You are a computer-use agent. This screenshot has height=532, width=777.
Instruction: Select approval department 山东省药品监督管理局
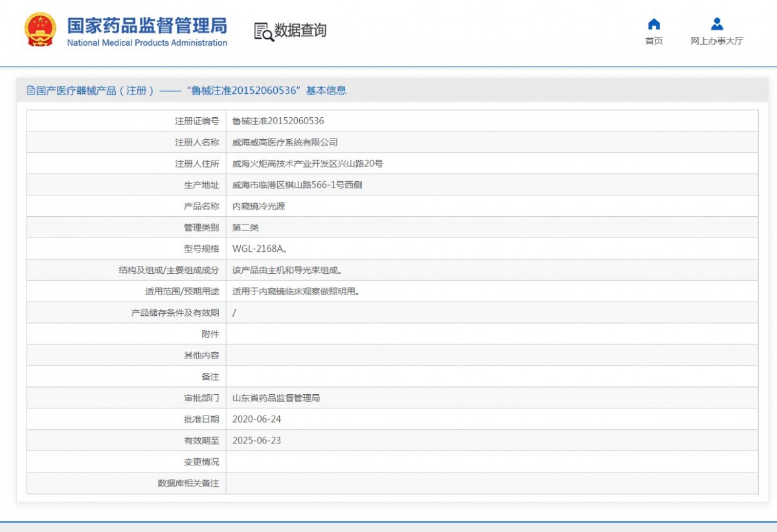[x=276, y=399]
